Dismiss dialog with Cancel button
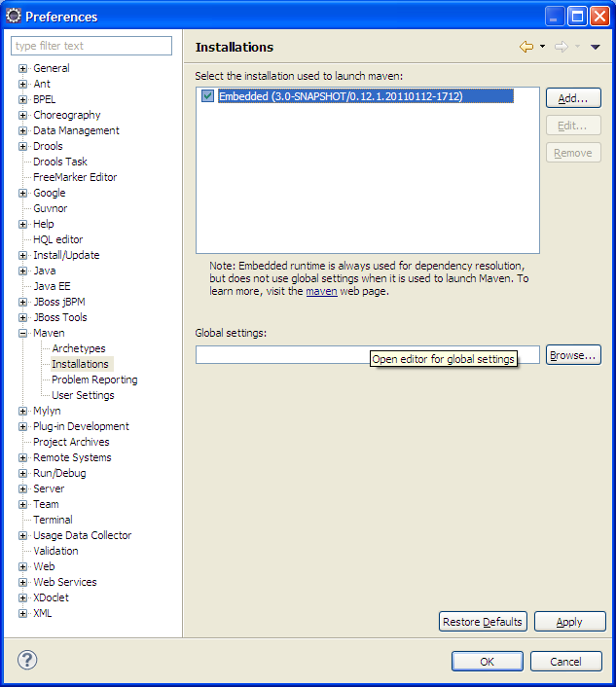616x687 pixels. pyautogui.click(x=566, y=661)
